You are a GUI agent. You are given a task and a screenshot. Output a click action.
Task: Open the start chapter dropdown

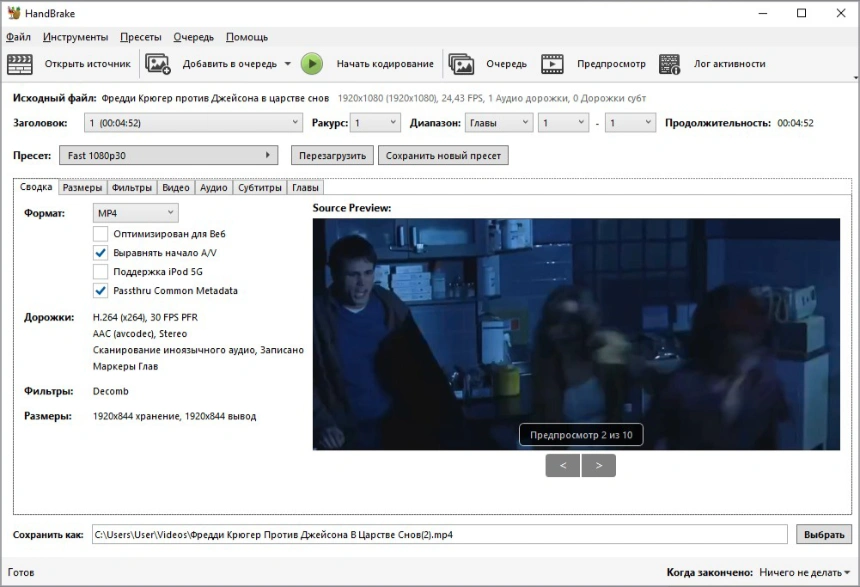[x=563, y=123]
